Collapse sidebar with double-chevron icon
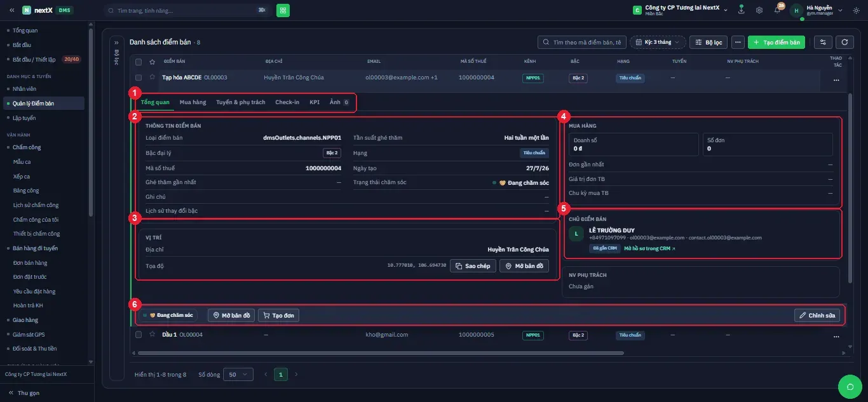Screen dimensions: 868x402 pos(11,10)
